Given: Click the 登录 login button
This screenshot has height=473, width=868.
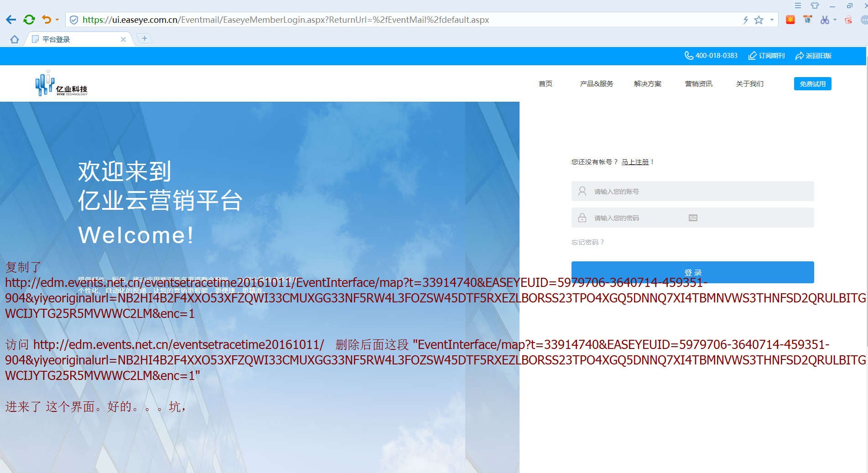Looking at the screenshot, I should 692,272.
